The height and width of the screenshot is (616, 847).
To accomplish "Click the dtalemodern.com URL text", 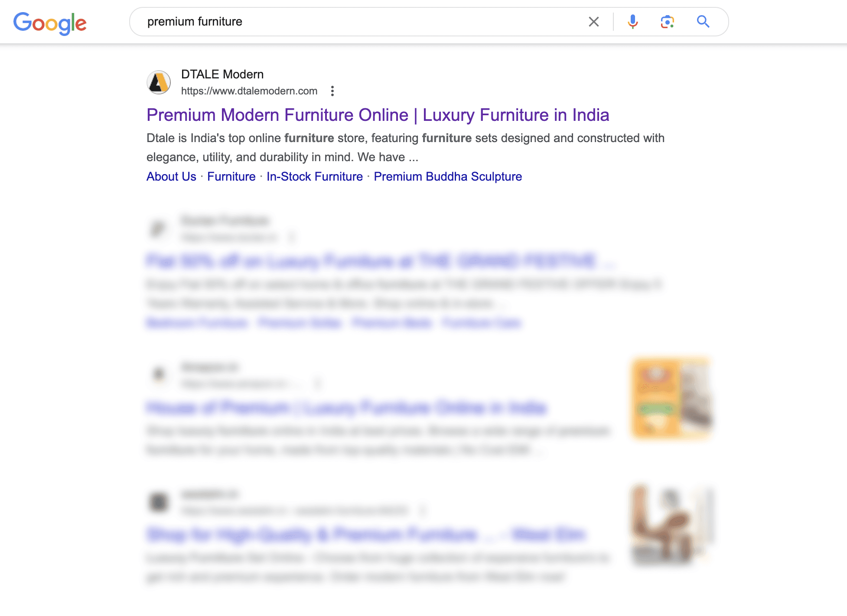I will [249, 91].
